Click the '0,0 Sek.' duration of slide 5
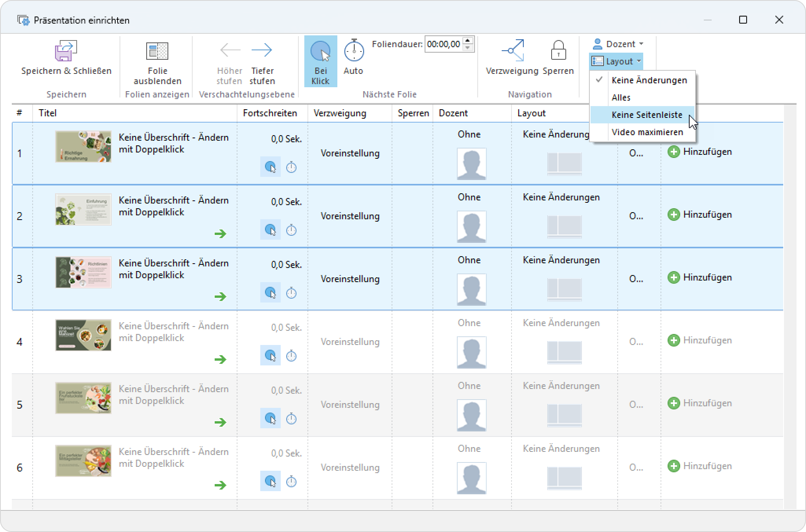The height and width of the screenshot is (532, 806). coord(286,391)
